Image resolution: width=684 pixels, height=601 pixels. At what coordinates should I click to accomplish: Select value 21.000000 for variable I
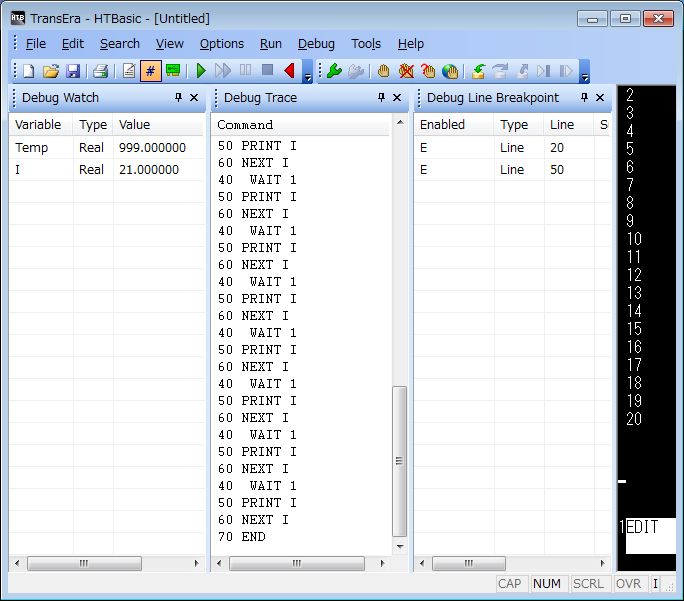(x=149, y=170)
